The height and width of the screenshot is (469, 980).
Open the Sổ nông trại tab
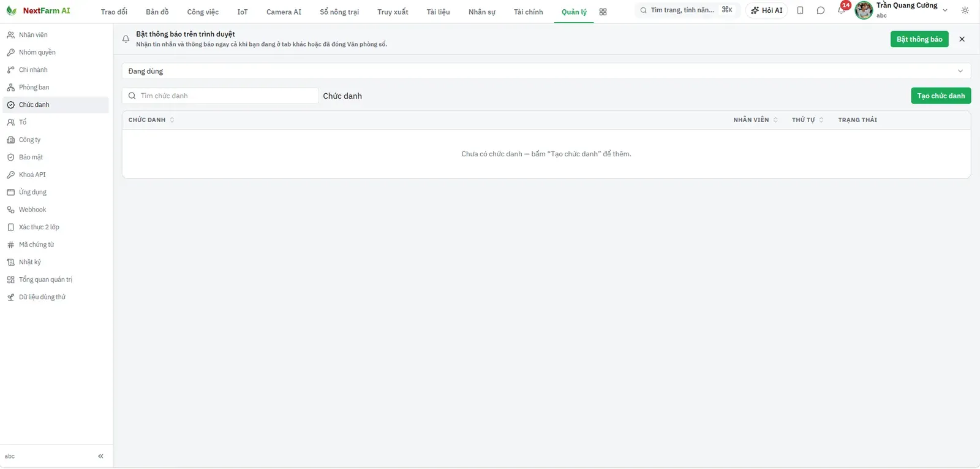click(339, 12)
